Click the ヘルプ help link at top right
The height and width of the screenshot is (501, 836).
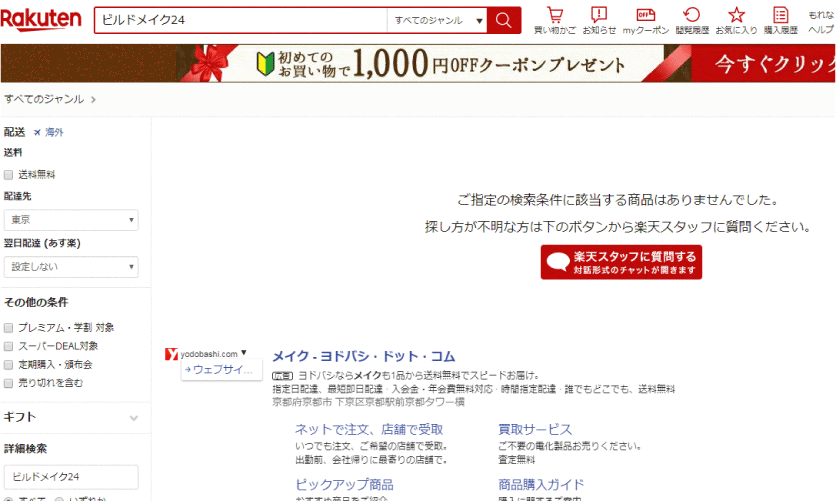point(821,30)
